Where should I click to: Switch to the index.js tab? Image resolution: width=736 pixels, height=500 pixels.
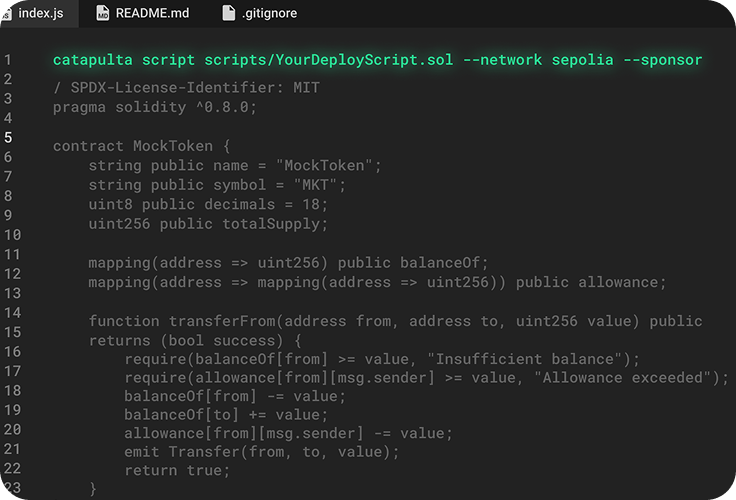point(39,13)
